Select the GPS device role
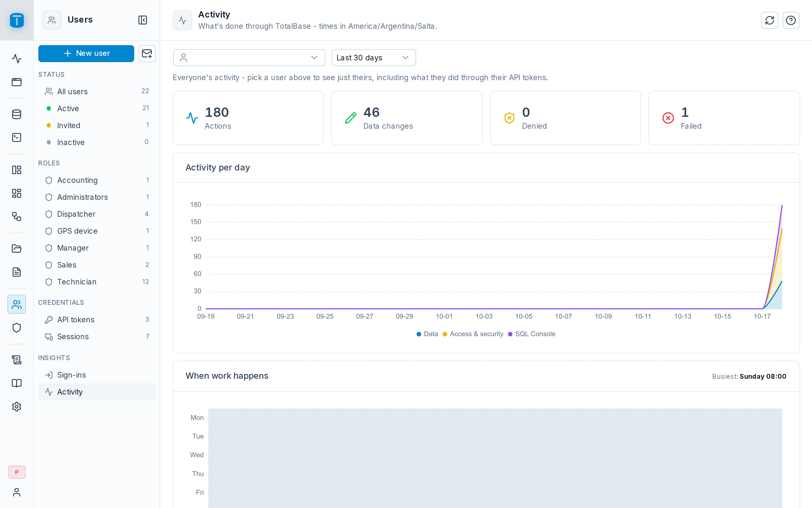This screenshot has height=508, width=812. [x=97, y=231]
